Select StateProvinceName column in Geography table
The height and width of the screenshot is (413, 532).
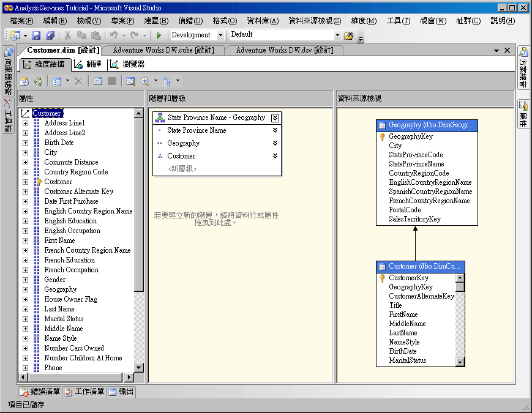pyautogui.click(x=416, y=164)
